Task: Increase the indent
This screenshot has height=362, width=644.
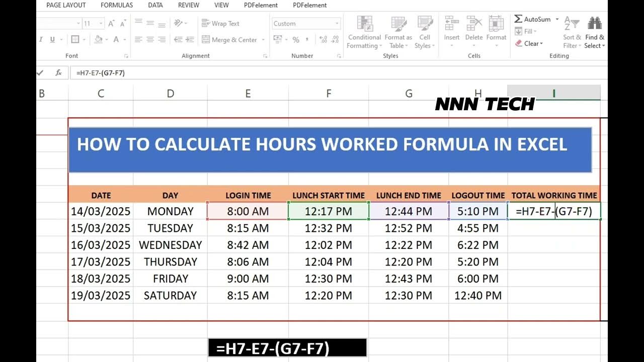Action: (190, 39)
